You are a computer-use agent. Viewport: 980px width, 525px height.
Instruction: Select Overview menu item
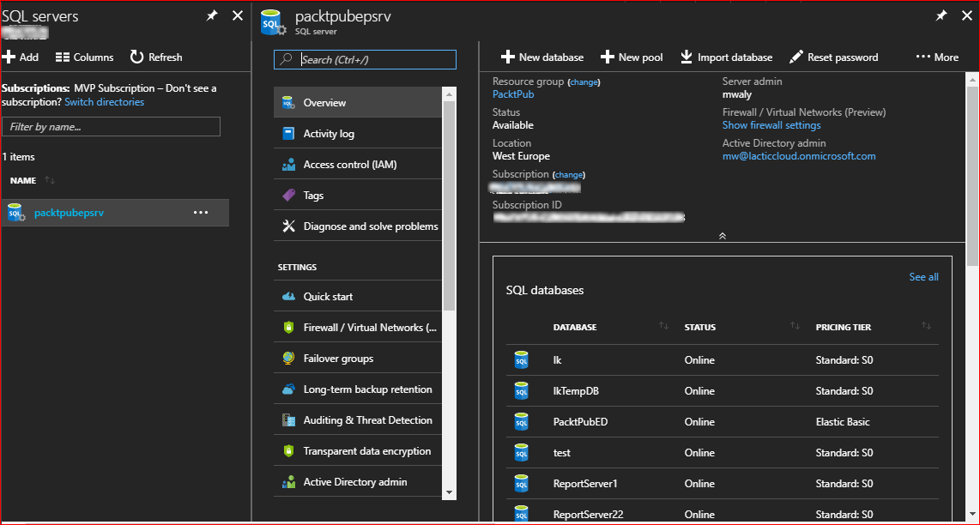point(358,102)
